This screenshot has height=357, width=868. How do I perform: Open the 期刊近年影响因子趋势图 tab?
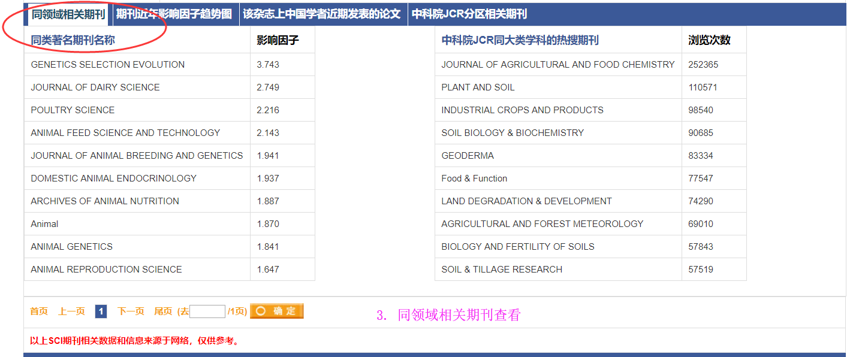[x=174, y=14]
